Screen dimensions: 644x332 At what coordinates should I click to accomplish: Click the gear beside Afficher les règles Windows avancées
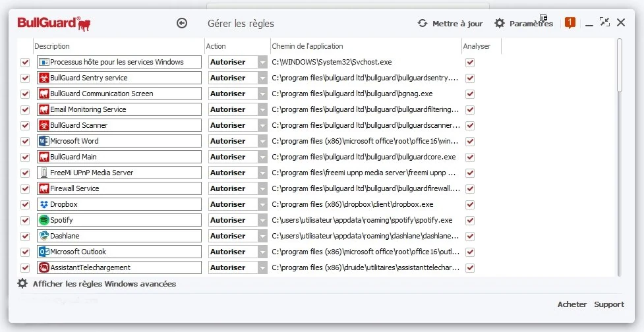tap(22, 283)
